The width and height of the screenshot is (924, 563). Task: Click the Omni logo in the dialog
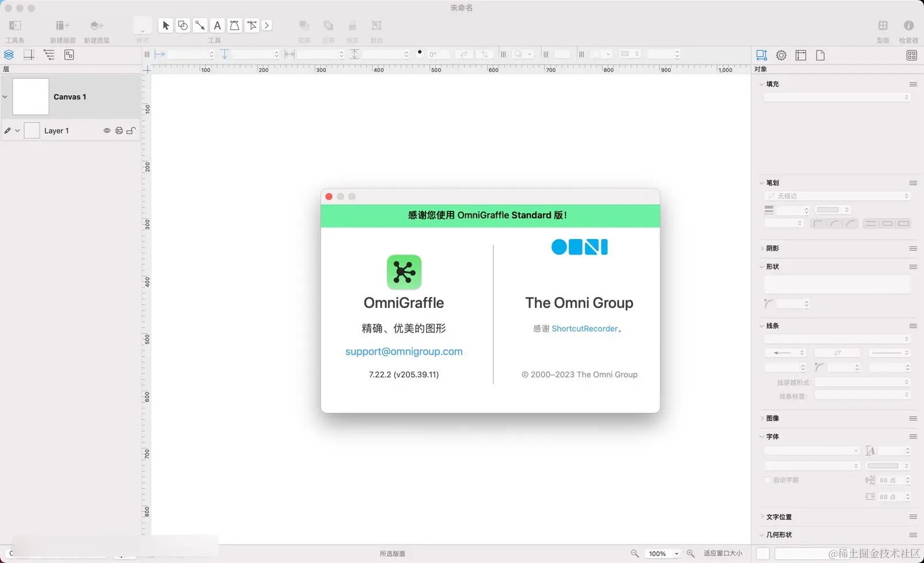pos(580,247)
